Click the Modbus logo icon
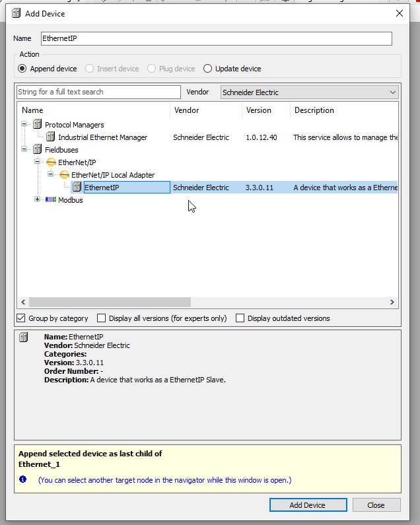Screen dimensions: 420x525 51,199
